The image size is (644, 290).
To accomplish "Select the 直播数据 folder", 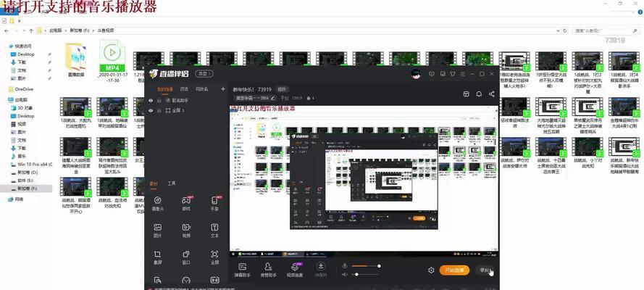I will click(x=76, y=60).
